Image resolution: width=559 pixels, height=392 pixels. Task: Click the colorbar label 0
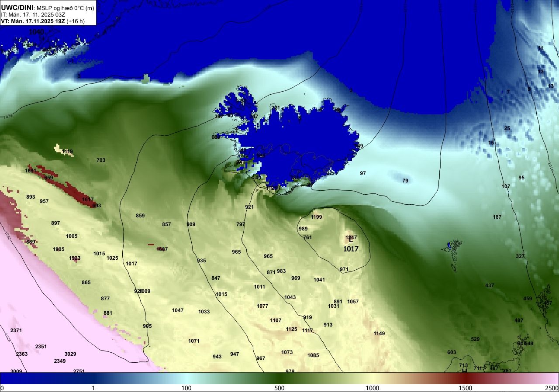[x=2, y=388]
